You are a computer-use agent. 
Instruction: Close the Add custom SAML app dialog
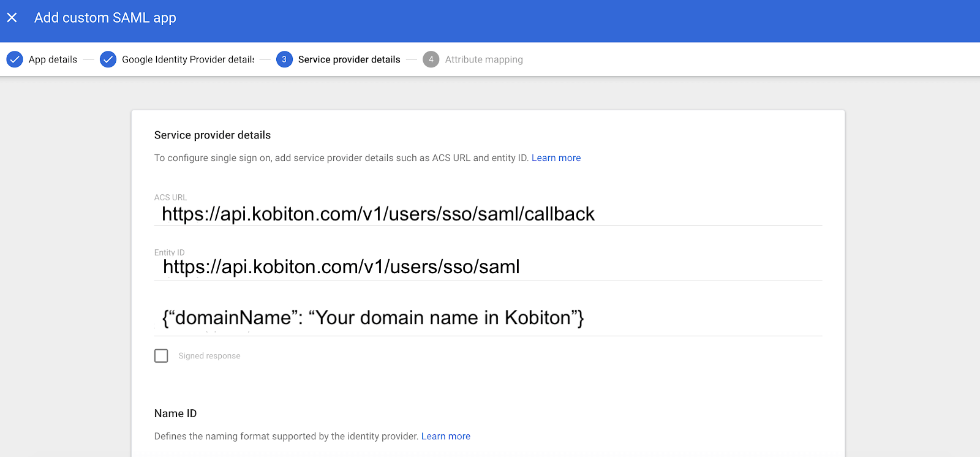(x=12, y=18)
